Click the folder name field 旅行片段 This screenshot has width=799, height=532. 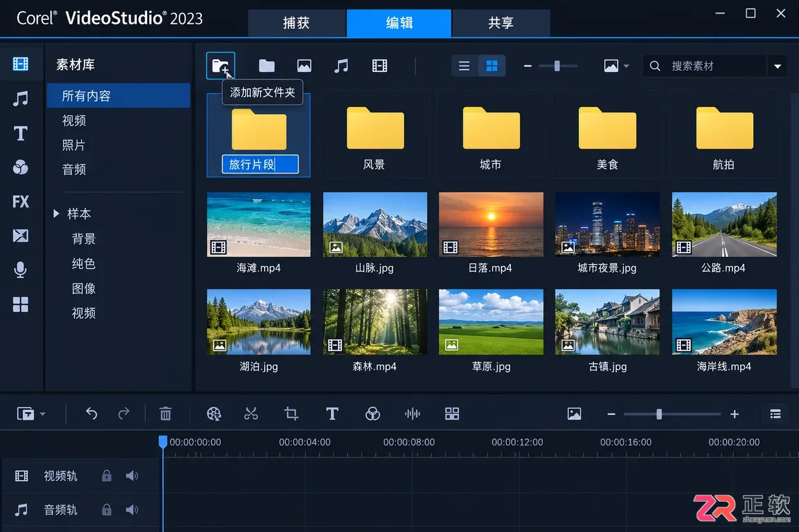[x=260, y=164]
